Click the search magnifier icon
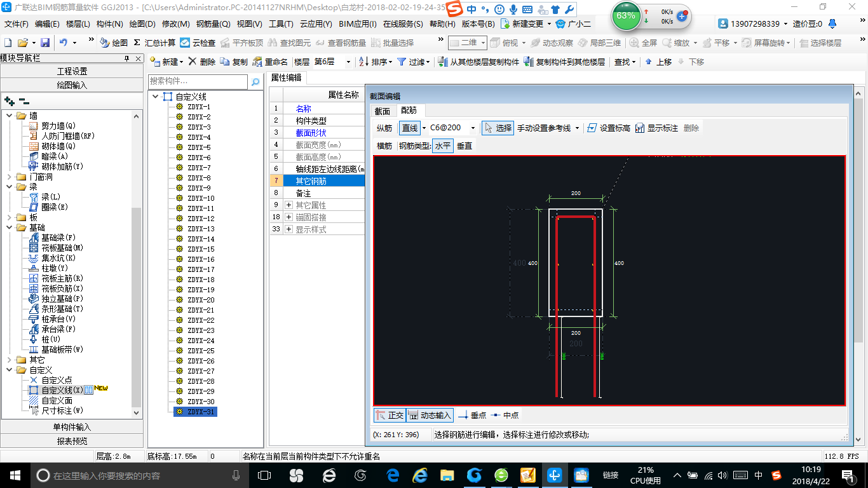The width and height of the screenshot is (868, 488). point(255,82)
